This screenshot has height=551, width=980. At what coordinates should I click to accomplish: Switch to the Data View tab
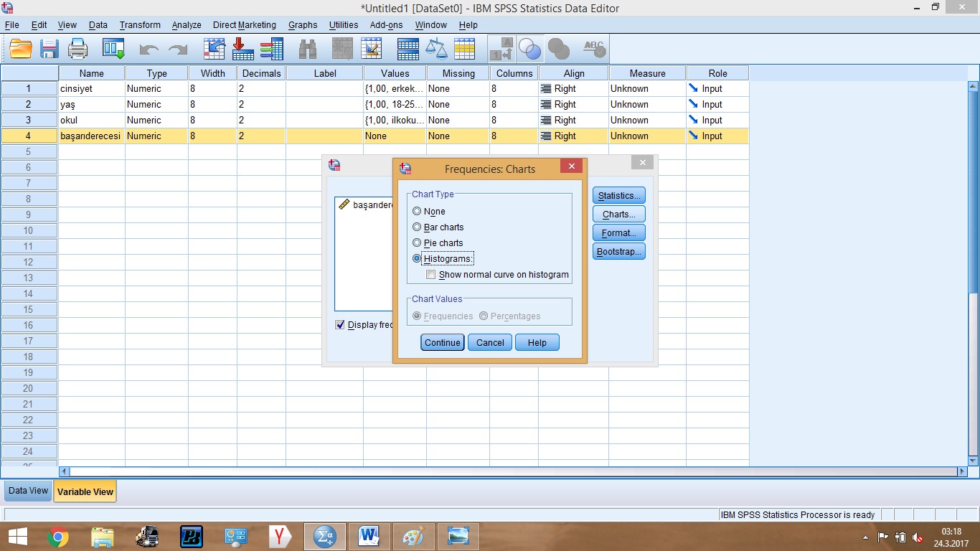pyautogui.click(x=29, y=491)
